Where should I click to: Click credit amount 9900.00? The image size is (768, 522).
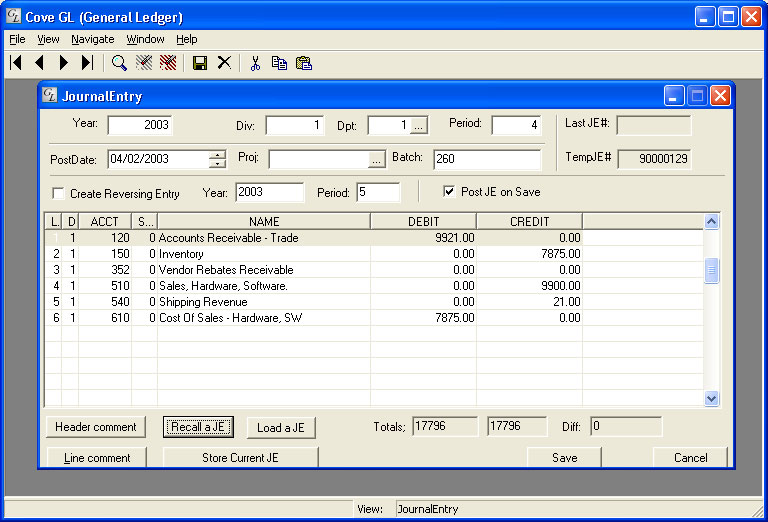(x=560, y=286)
